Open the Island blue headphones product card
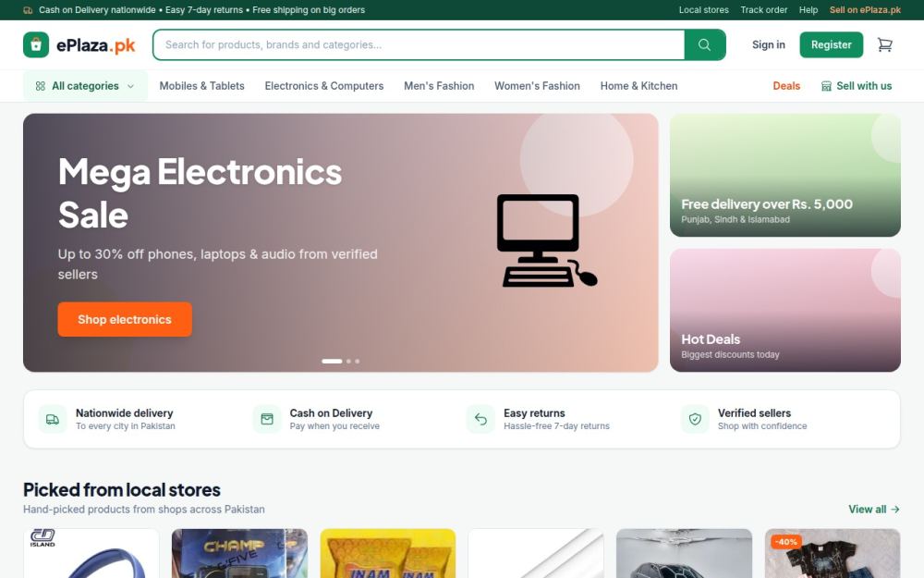924x578 pixels. [x=91, y=553]
